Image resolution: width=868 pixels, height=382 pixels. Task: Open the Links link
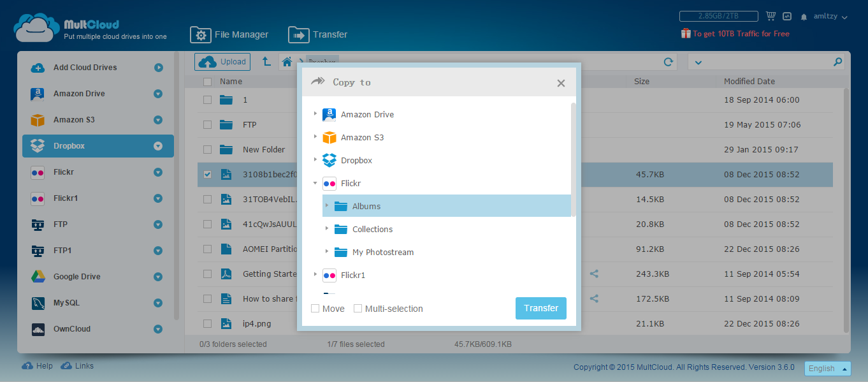point(77,366)
